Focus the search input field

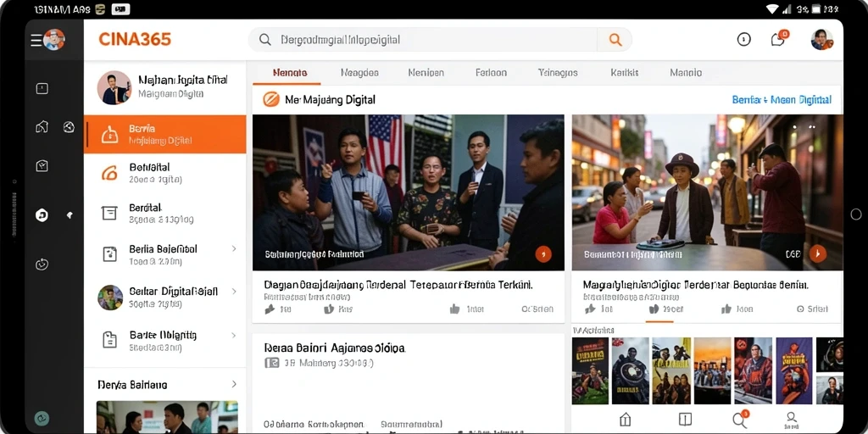pos(423,40)
